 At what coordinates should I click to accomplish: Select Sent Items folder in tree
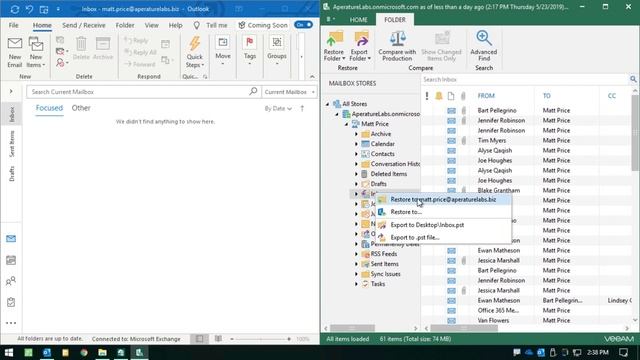(384, 264)
